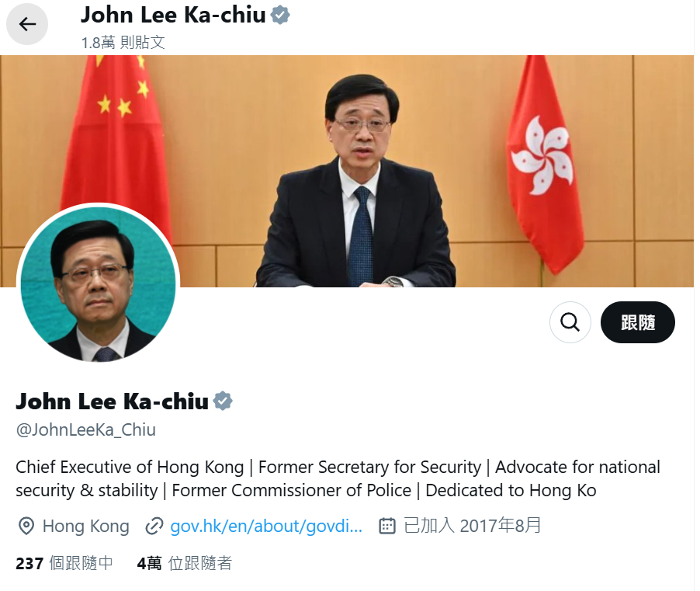The image size is (700, 591).
Task: Click the bio text starting Chief Executive
Action: coord(338,478)
